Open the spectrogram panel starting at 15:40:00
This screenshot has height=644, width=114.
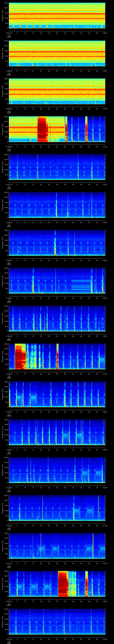click(x=57, y=129)
